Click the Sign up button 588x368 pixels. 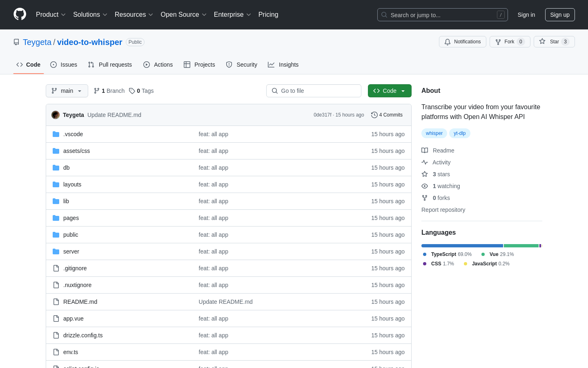point(560,15)
